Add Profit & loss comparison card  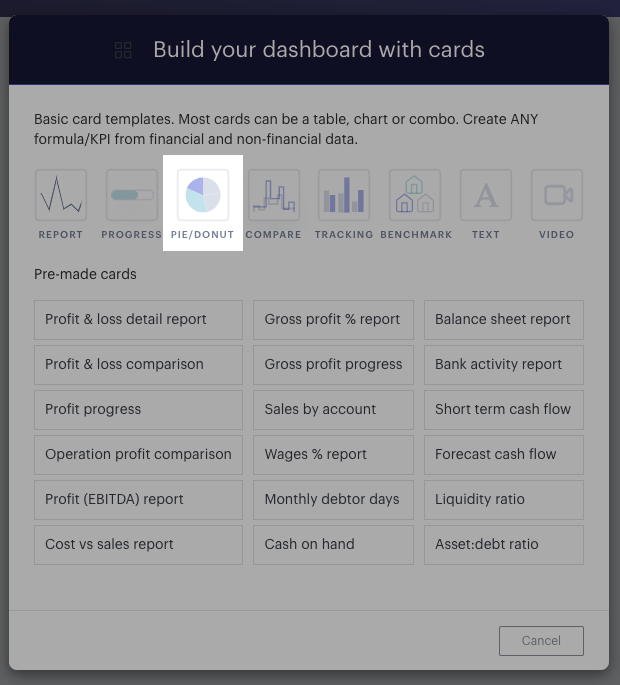tap(139, 365)
